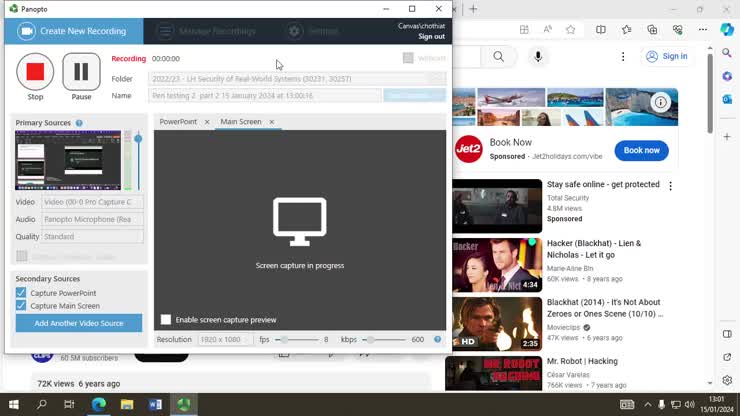Click the bitrate help icon beside 600
Screen dimensions: 740x416
(x=437, y=339)
